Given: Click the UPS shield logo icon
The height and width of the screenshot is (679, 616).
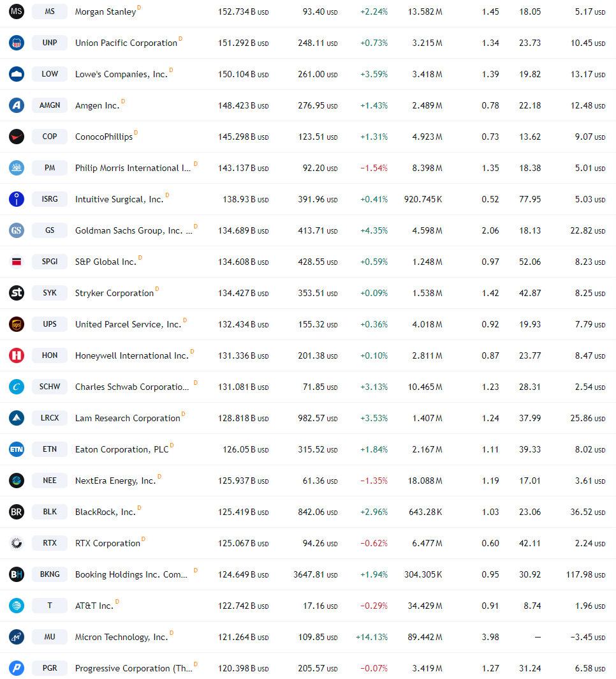Looking at the screenshot, I should [17, 324].
